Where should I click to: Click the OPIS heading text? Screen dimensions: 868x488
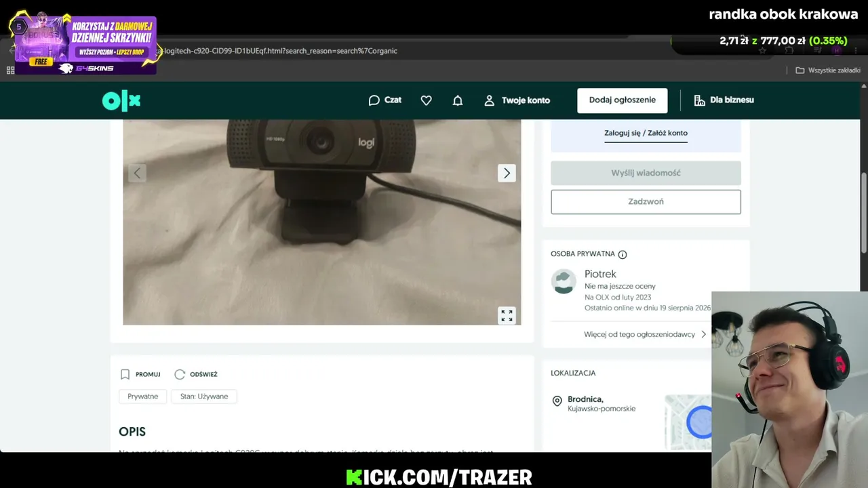[132, 432]
